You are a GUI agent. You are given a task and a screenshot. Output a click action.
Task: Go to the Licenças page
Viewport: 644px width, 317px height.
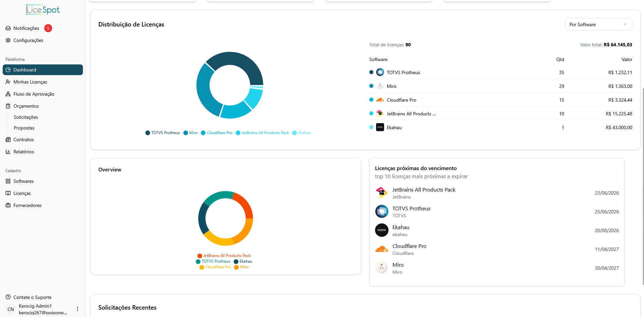click(43, 193)
